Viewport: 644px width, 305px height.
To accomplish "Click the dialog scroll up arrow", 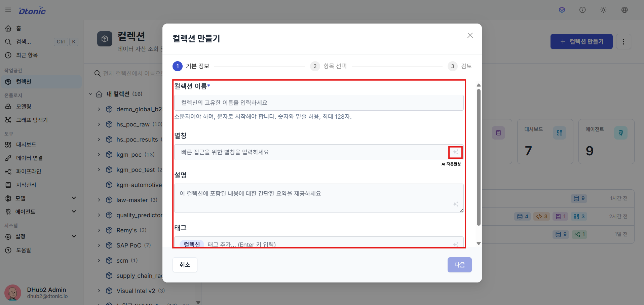I will [x=479, y=85].
